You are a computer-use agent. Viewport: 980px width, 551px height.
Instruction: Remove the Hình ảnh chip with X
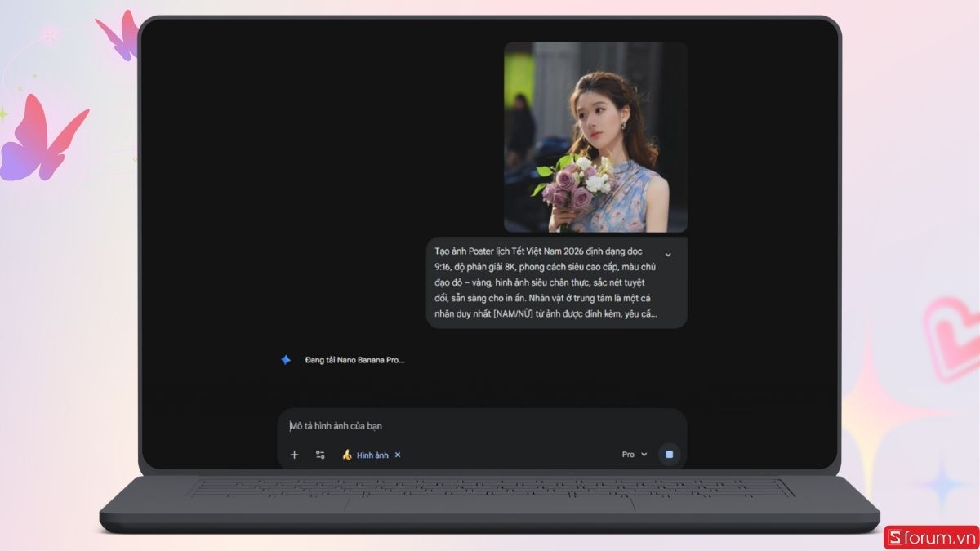pyautogui.click(x=398, y=455)
